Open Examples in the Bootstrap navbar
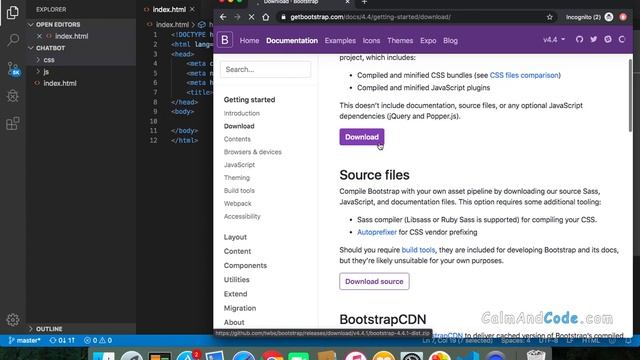The height and width of the screenshot is (360, 640). (x=340, y=41)
